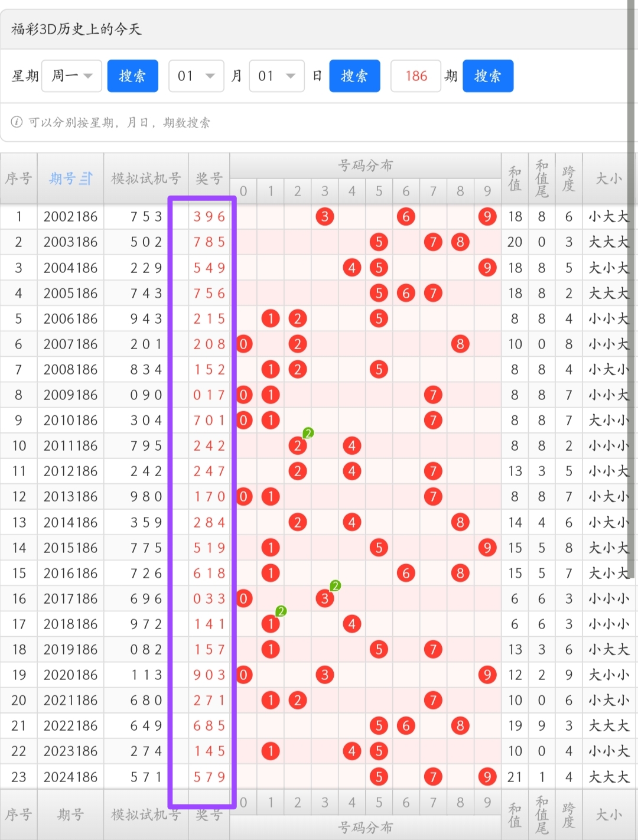Click the top 和值 column header

pos(515,178)
